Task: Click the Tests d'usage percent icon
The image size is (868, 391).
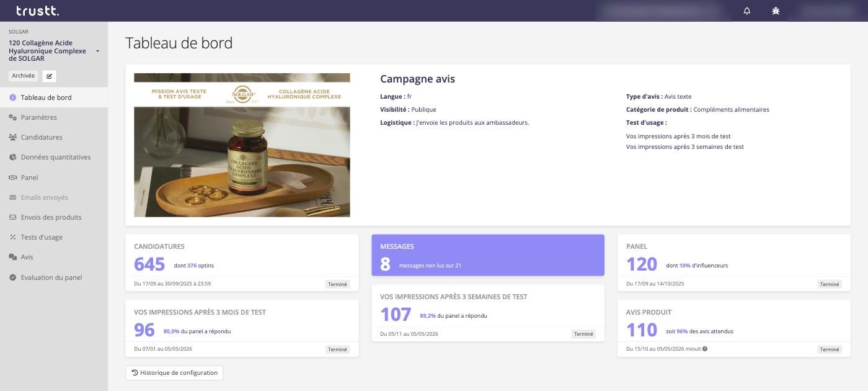Action: click(x=12, y=237)
